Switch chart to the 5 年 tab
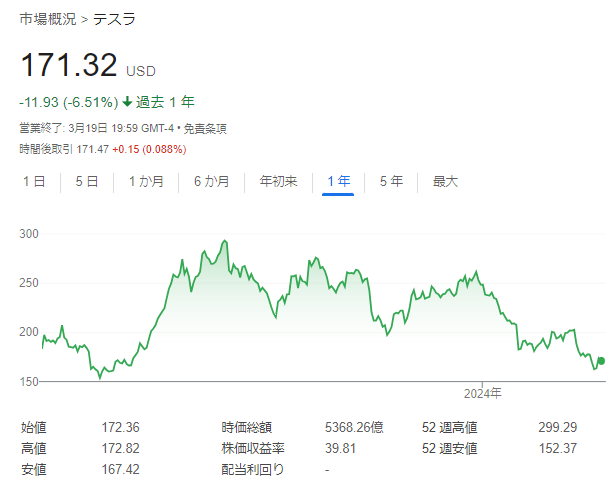The height and width of the screenshot is (496, 613). coord(391,181)
